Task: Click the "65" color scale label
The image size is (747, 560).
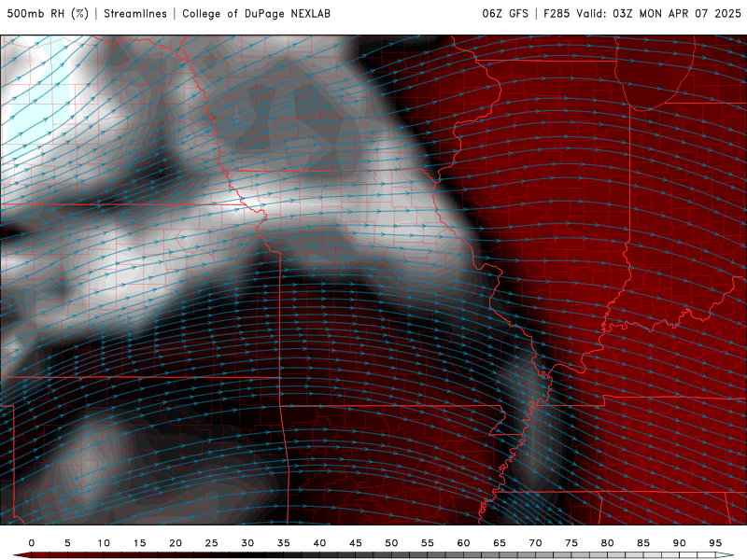Action: click(500, 543)
